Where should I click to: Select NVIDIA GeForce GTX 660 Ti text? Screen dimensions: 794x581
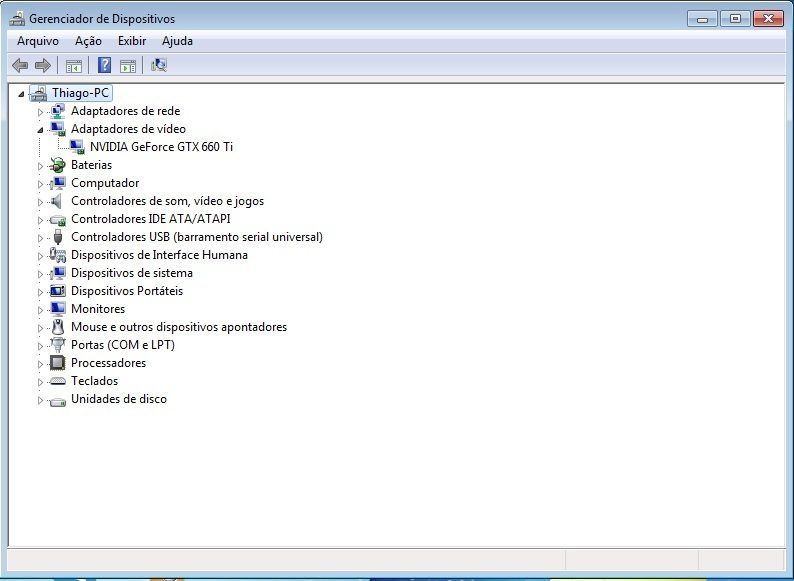162,146
